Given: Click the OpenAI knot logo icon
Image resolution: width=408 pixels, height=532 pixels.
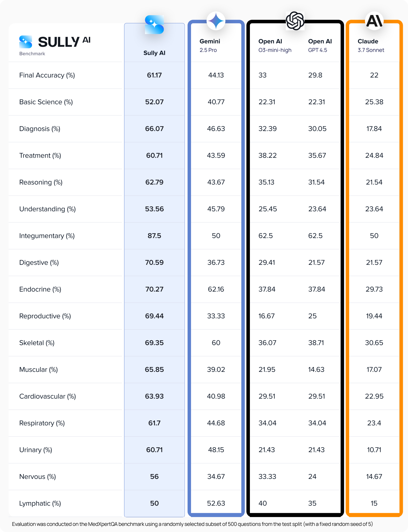Looking at the screenshot, I should tap(295, 21).
